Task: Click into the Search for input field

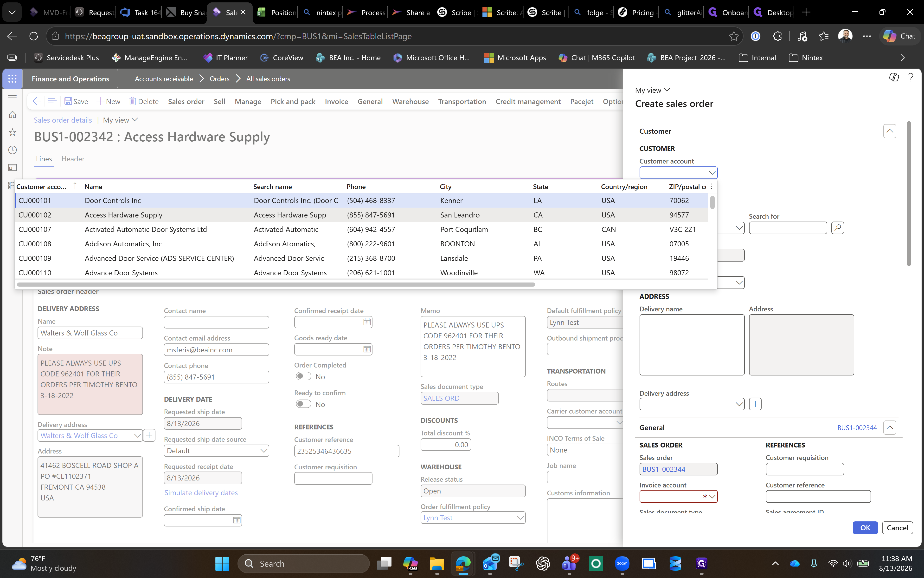Action: click(788, 228)
